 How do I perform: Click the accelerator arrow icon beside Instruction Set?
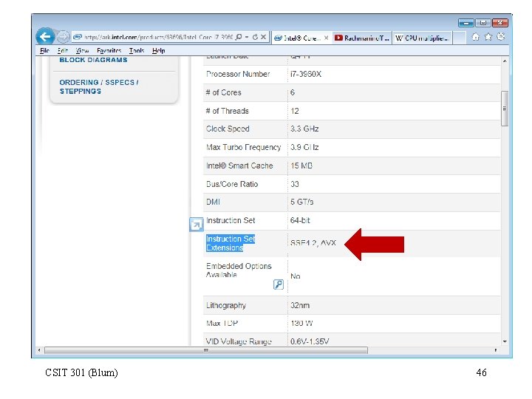[x=196, y=225]
